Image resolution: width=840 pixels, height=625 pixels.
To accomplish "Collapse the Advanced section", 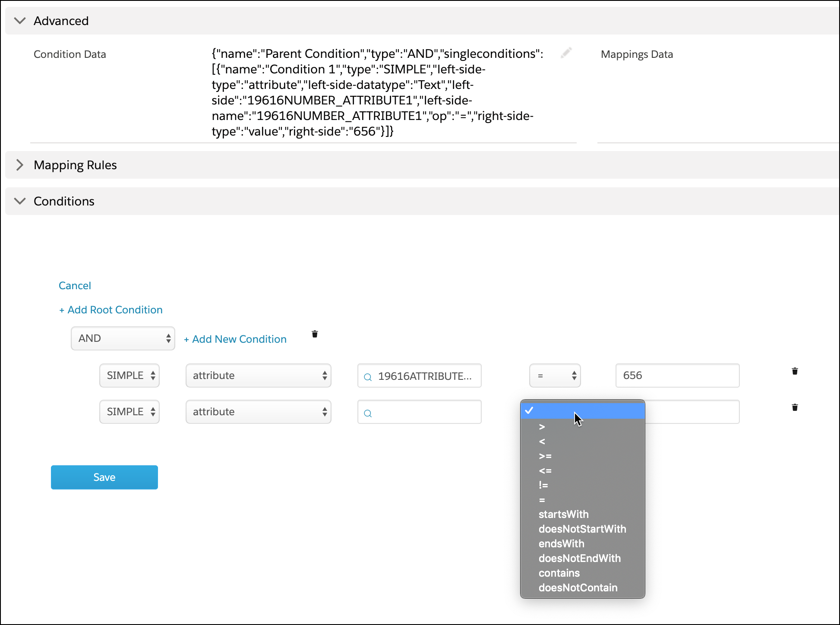I will tap(20, 21).
